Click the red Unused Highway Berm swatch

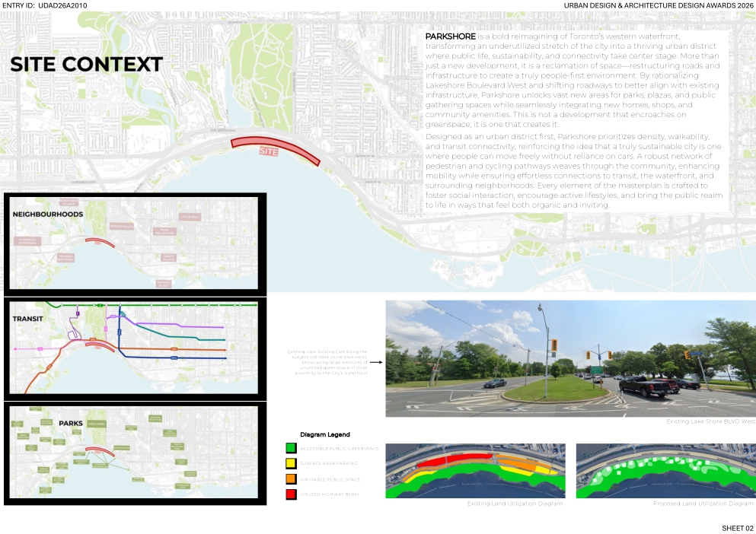290,494
